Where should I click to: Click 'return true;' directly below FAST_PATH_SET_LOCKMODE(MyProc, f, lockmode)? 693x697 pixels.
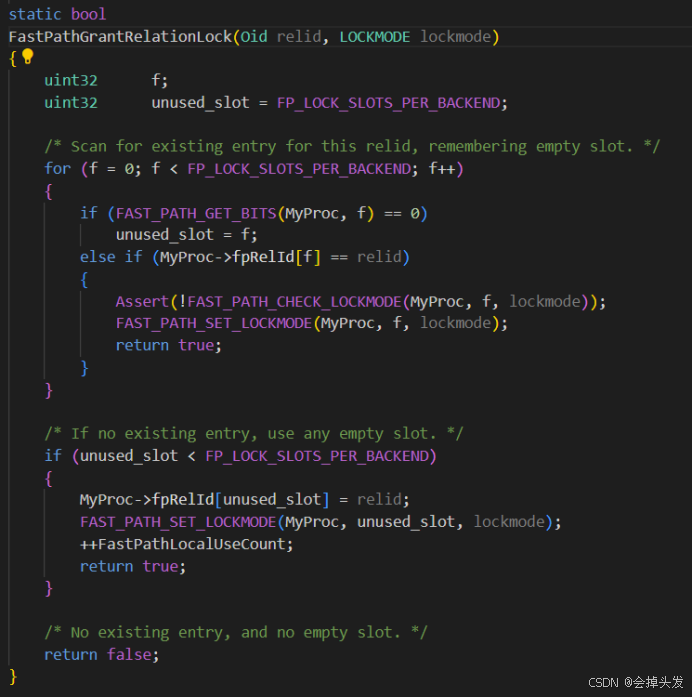168,345
